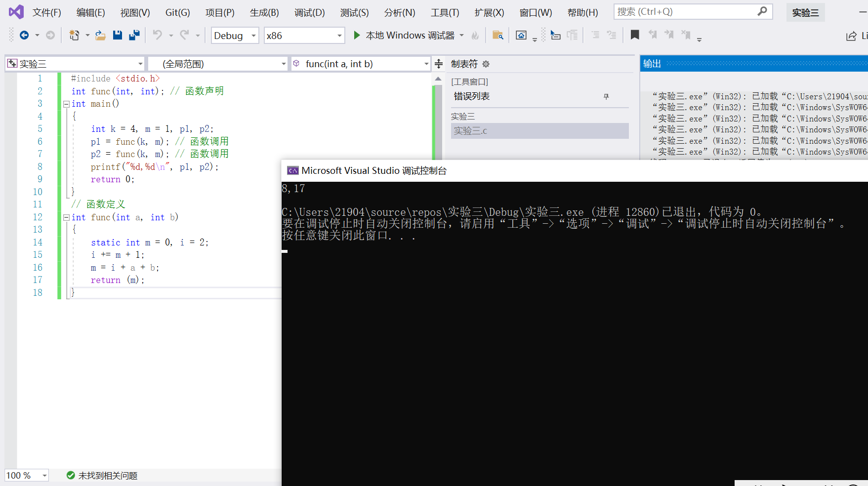Click the search magnifier icon in the search box
Viewport: 868px width, 486px height.
coord(762,11)
